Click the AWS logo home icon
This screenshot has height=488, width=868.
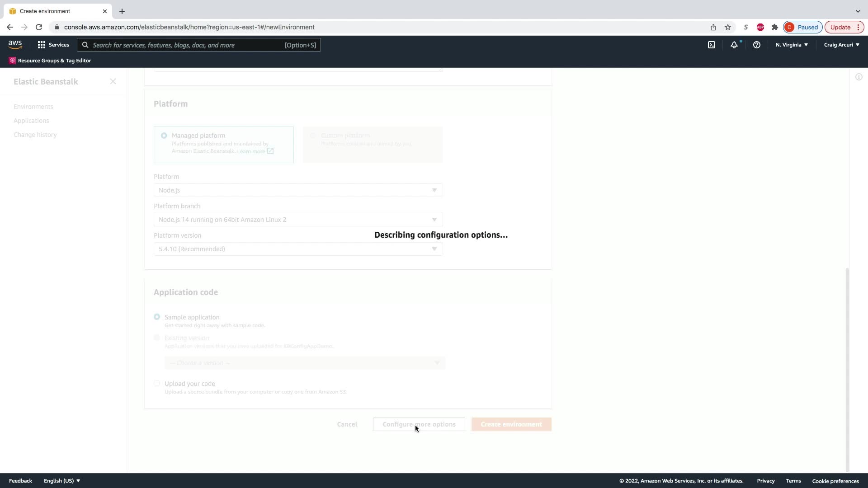(15, 44)
